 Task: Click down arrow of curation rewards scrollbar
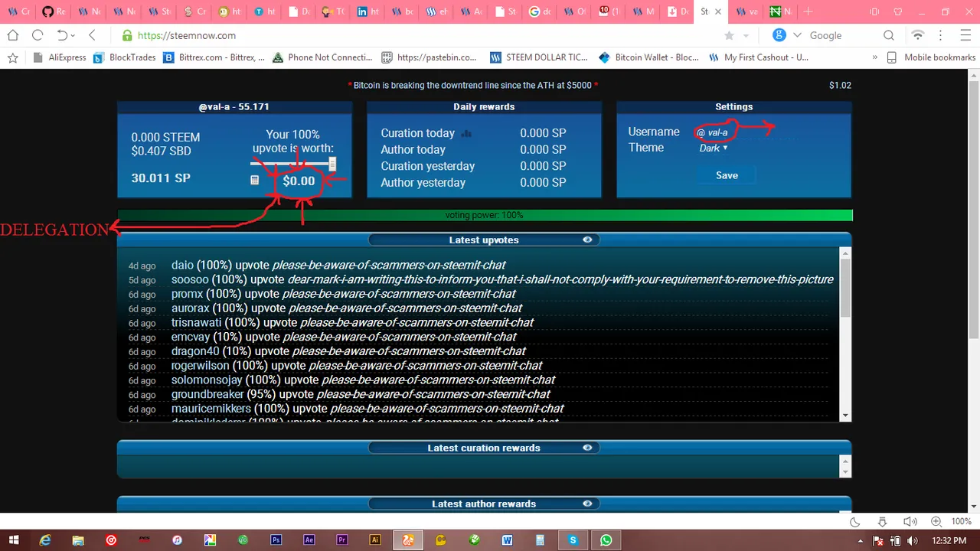click(x=845, y=472)
